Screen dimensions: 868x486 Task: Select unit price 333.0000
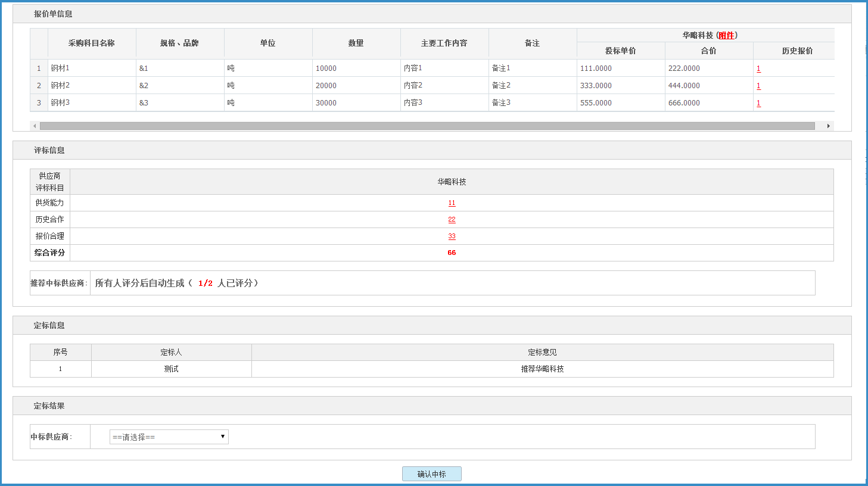(621, 85)
